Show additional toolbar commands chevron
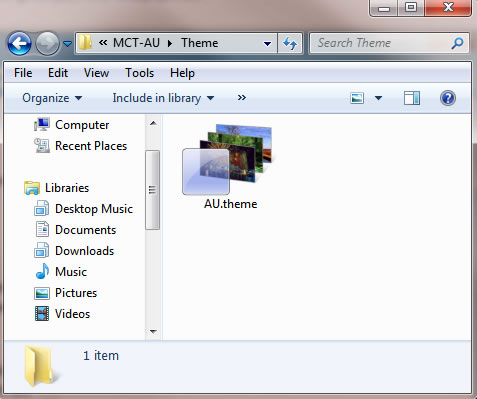The height and width of the screenshot is (399, 477). click(x=242, y=98)
